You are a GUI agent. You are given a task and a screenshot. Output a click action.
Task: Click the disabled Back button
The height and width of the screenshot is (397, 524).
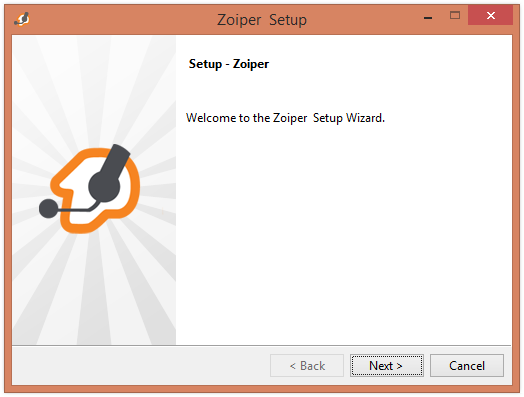coord(307,366)
